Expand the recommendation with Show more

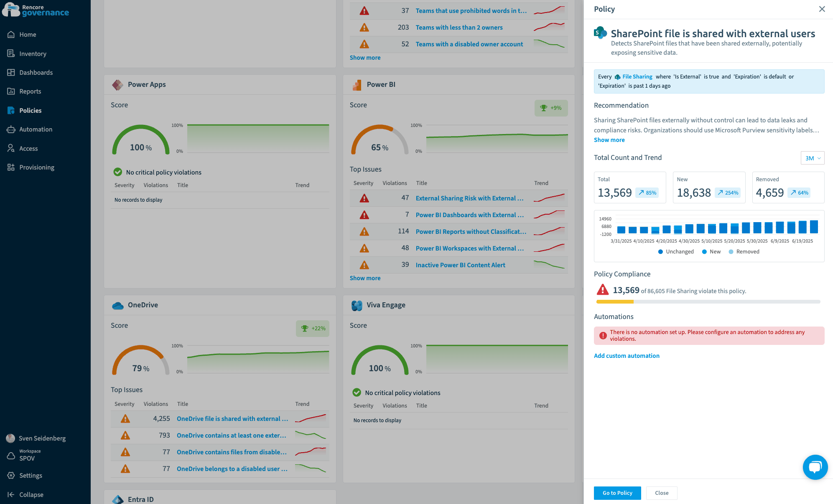click(x=609, y=140)
